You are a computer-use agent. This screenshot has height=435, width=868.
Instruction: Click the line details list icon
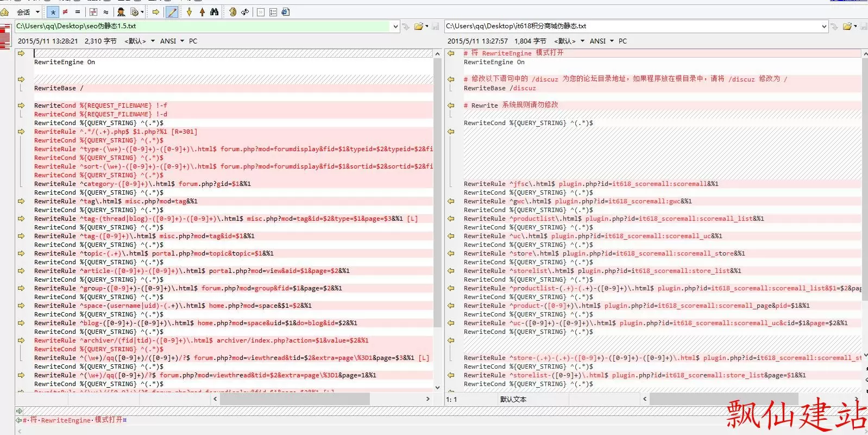[x=273, y=12]
